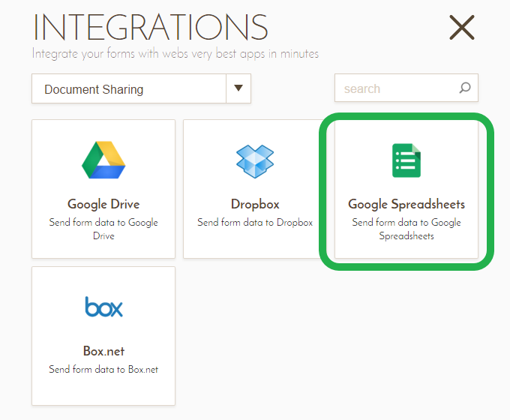Open the Document Sharing category dropdown
This screenshot has width=510, height=420.
pyautogui.click(x=129, y=89)
